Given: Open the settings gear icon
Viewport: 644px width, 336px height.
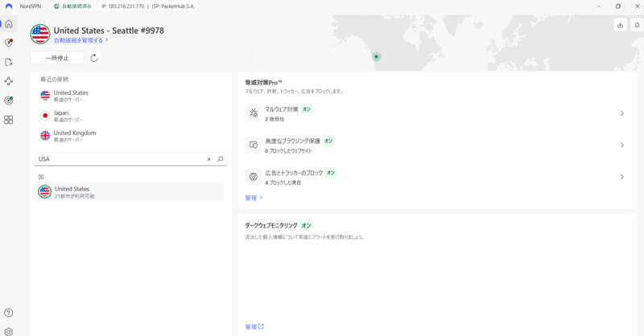Looking at the screenshot, I should point(9,331).
